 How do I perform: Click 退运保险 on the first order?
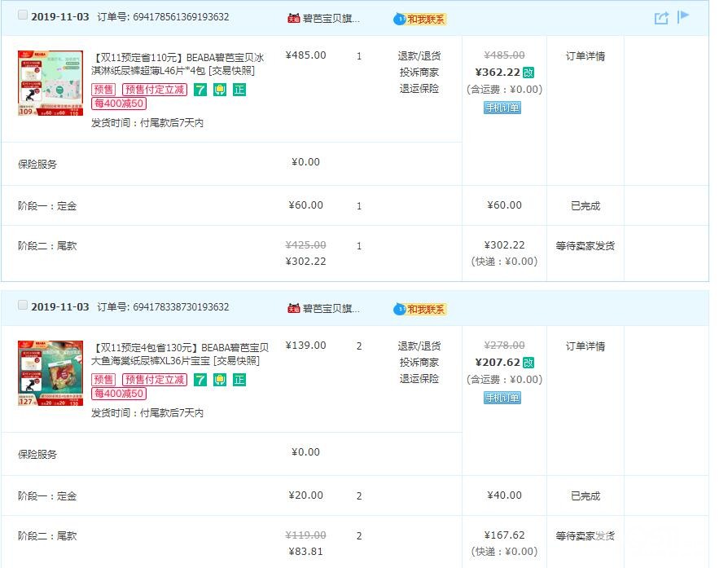[419, 89]
